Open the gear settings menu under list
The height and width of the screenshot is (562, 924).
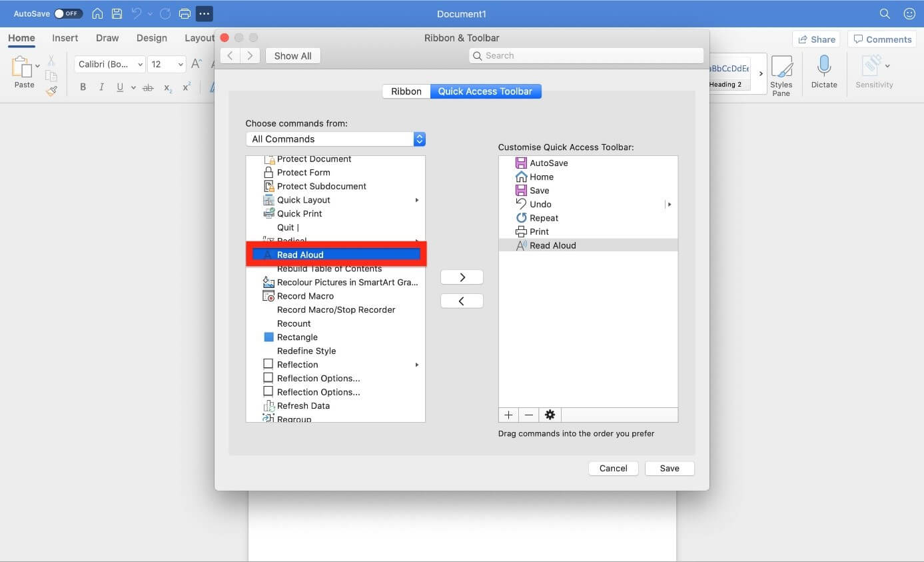[x=550, y=415]
